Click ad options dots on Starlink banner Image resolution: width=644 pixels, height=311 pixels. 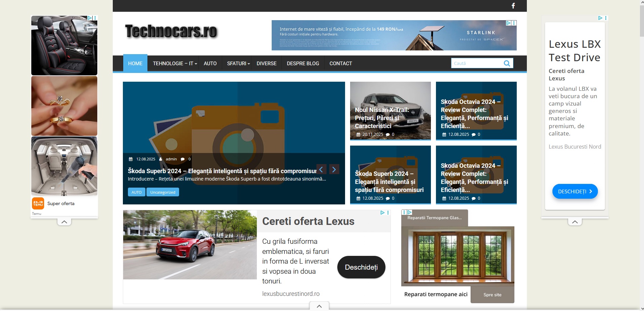pos(514,23)
